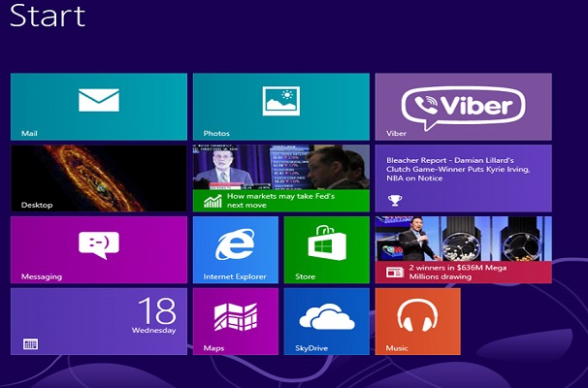The height and width of the screenshot is (388, 588).
Task: Launch the Music headphones tile
Action: click(x=417, y=321)
